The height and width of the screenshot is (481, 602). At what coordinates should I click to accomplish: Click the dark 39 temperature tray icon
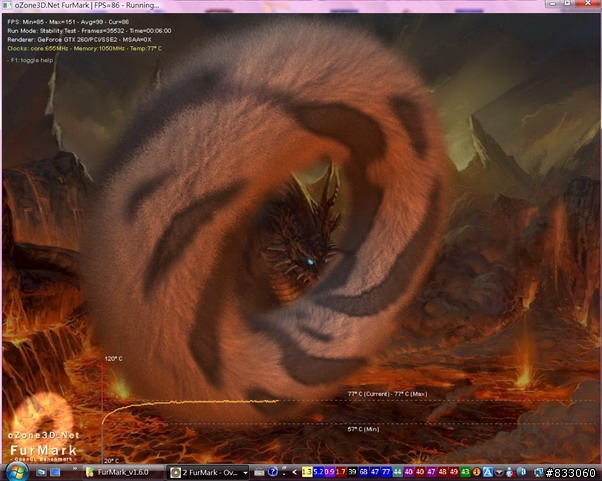click(352, 472)
